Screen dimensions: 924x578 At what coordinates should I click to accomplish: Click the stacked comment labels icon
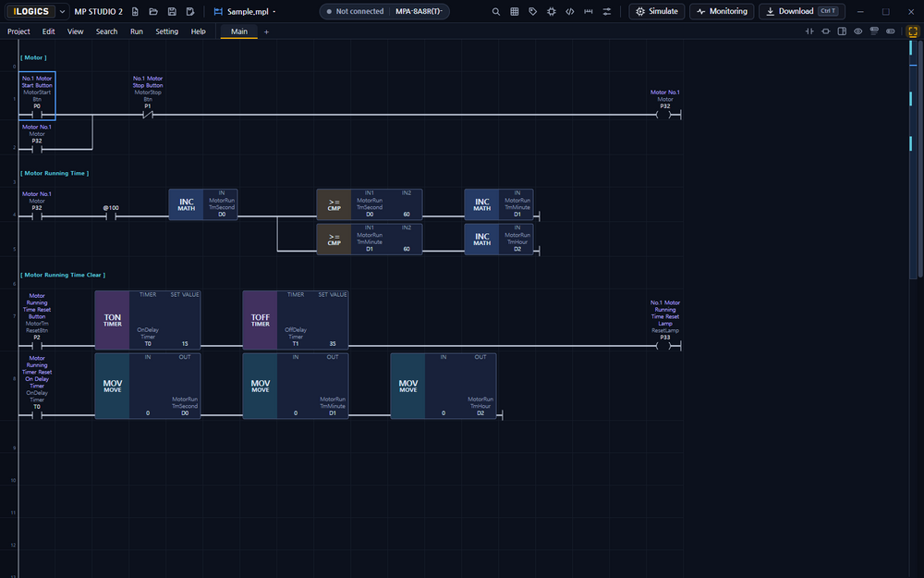[874, 31]
